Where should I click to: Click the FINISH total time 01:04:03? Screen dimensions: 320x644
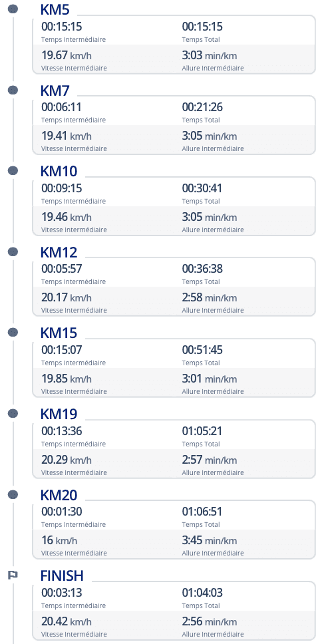(202, 593)
